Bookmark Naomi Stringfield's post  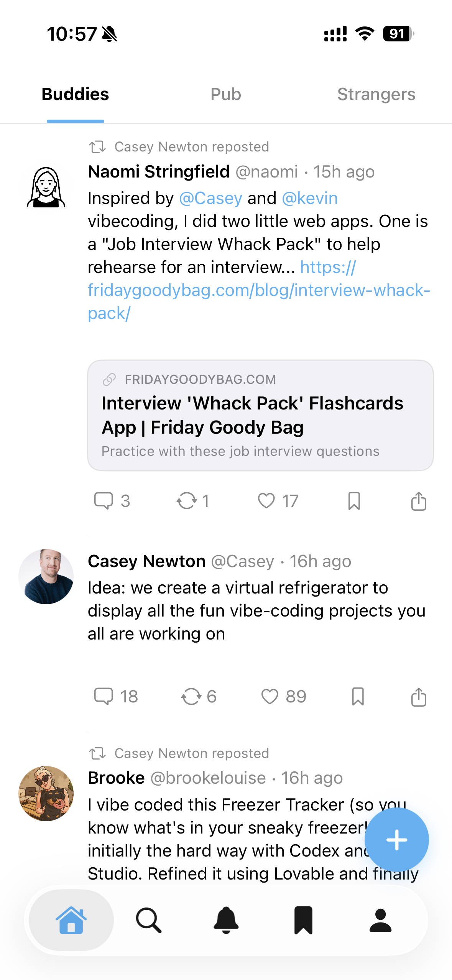coord(354,501)
